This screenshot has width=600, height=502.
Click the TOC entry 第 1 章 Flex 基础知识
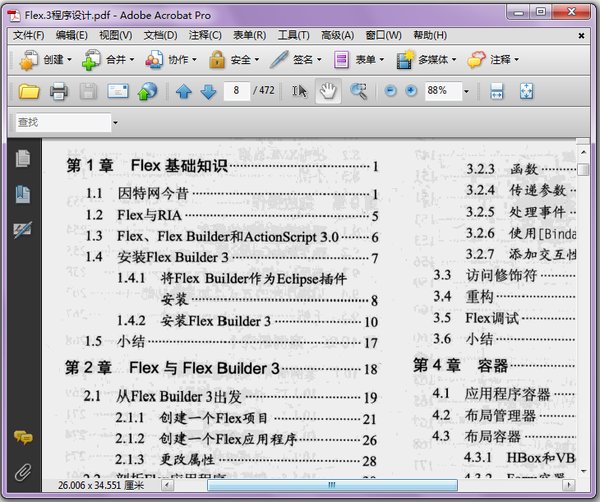pyautogui.click(x=223, y=166)
